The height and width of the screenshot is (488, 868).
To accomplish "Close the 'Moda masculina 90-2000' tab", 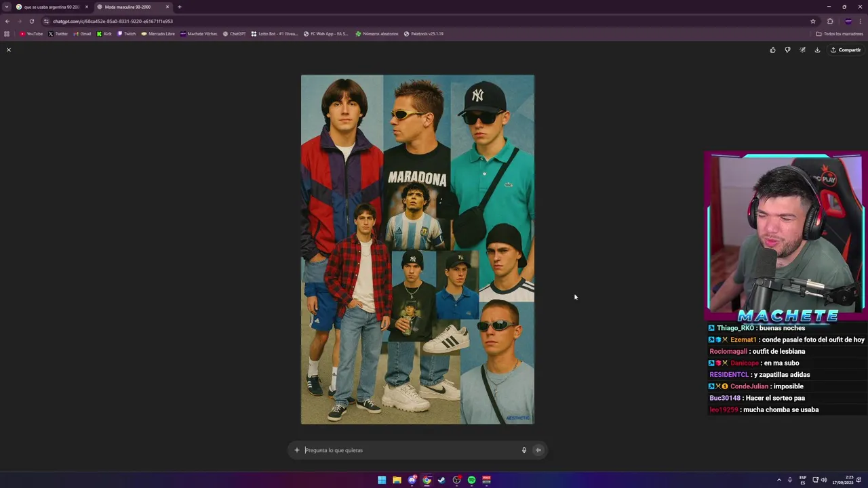I will (x=167, y=7).
